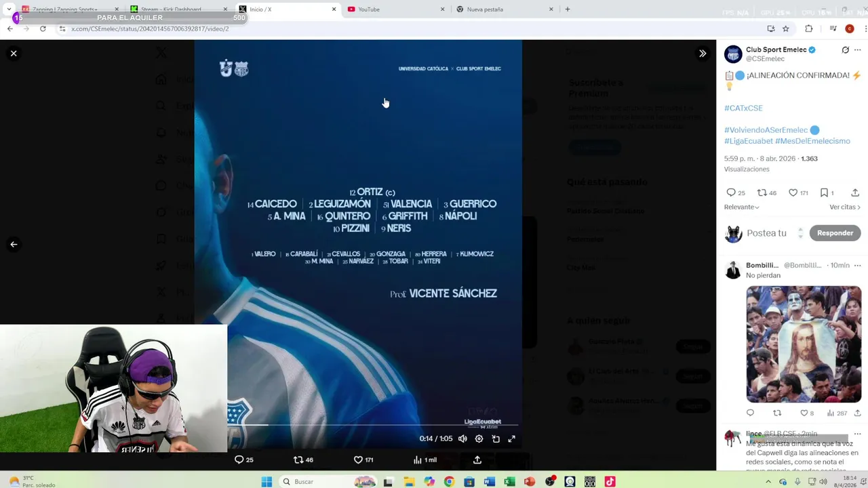This screenshot has height=488, width=868.
Task: Open video playback settings gear
Action: coord(479,439)
